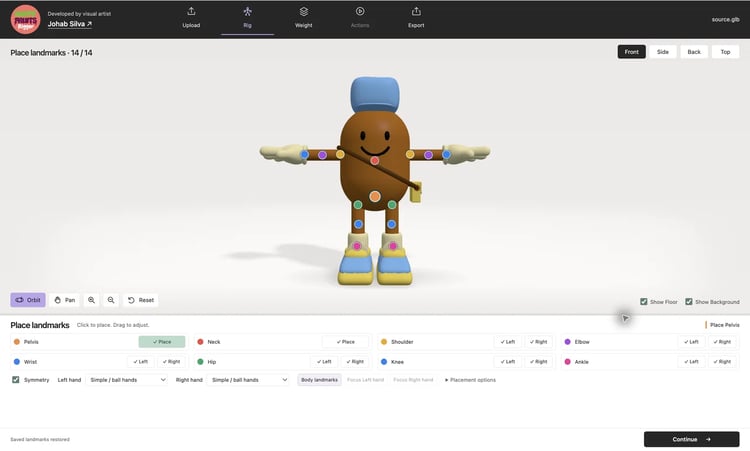
Task: Click Focus Left hand
Action: click(365, 380)
